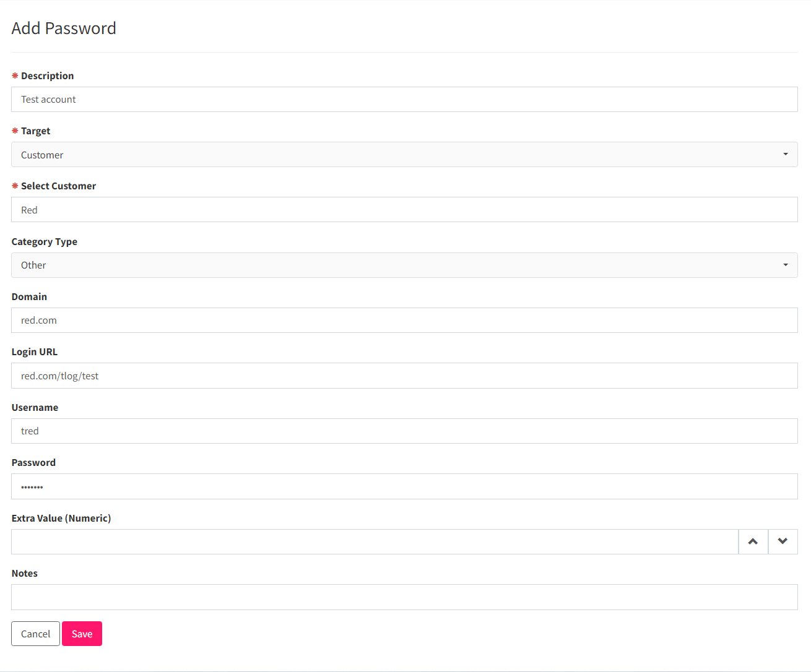Open the Category Type dropdown showing Other

404,265
